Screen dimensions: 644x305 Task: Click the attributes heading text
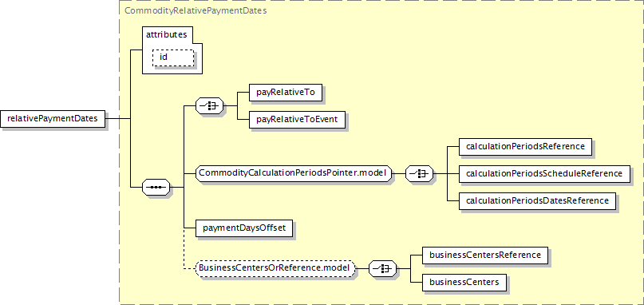(167, 35)
